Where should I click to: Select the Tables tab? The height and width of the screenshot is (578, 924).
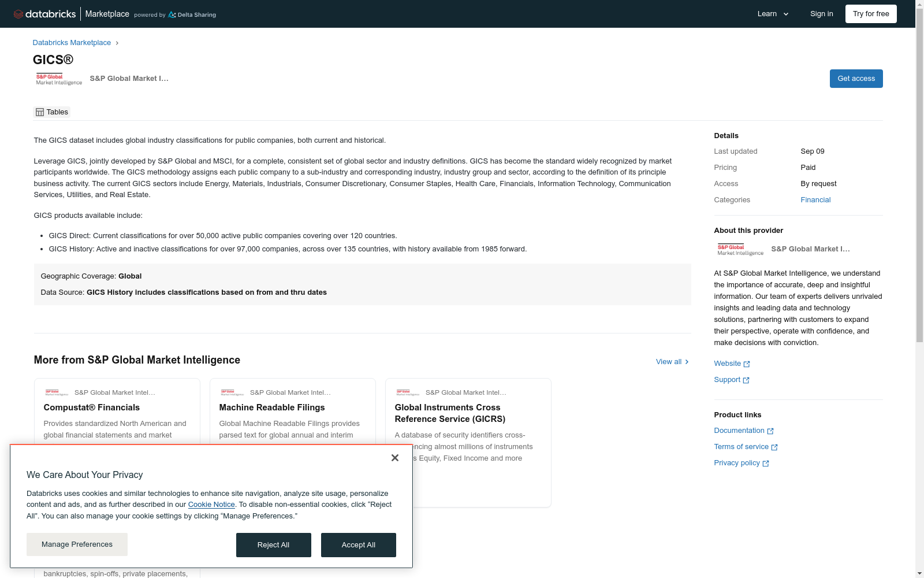tap(52, 112)
